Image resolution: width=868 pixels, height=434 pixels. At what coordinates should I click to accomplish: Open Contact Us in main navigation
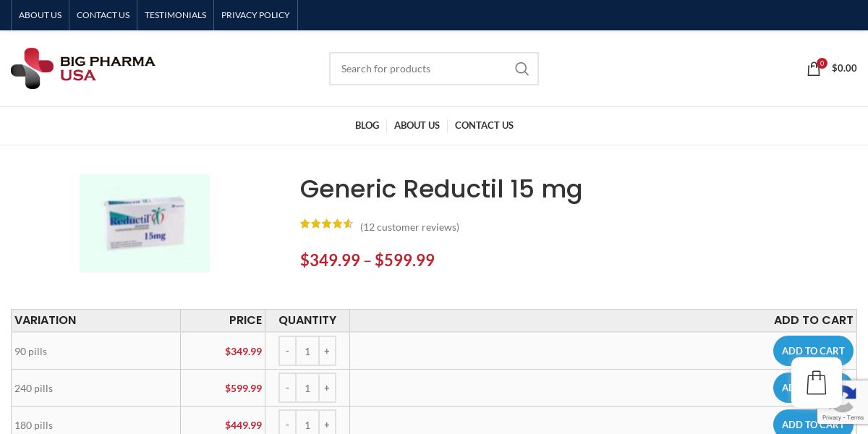[484, 125]
